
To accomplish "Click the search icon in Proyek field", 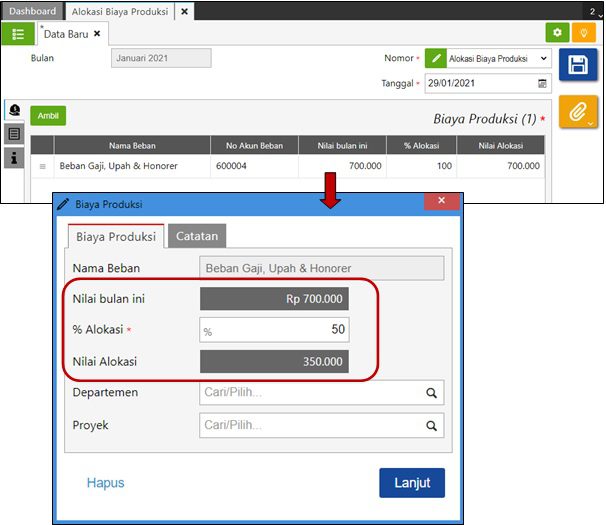I will pos(432,426).
